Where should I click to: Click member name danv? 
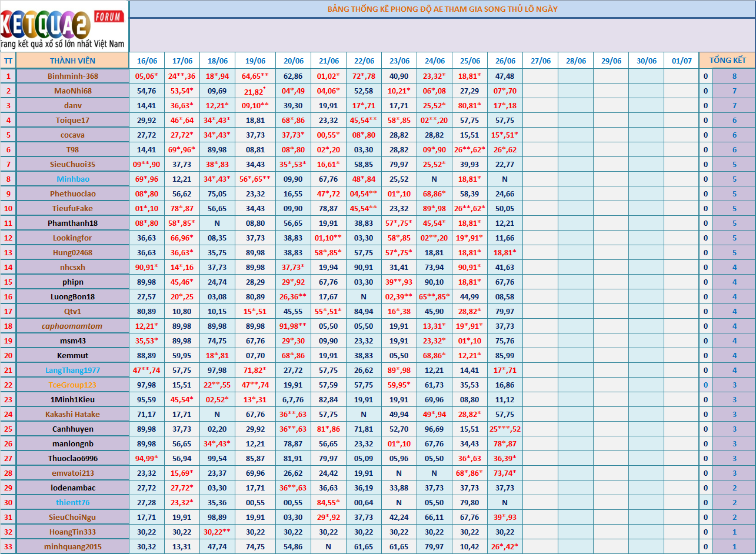[72, 105]
